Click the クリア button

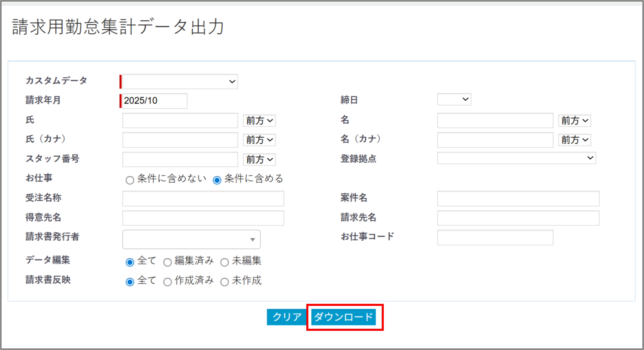[287, 317]
